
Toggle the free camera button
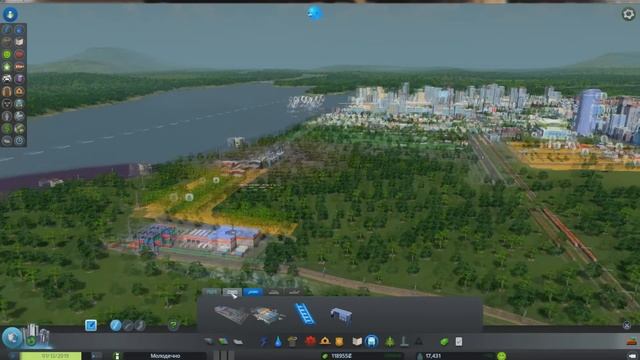pyautogui.click(x=633, y=356)
